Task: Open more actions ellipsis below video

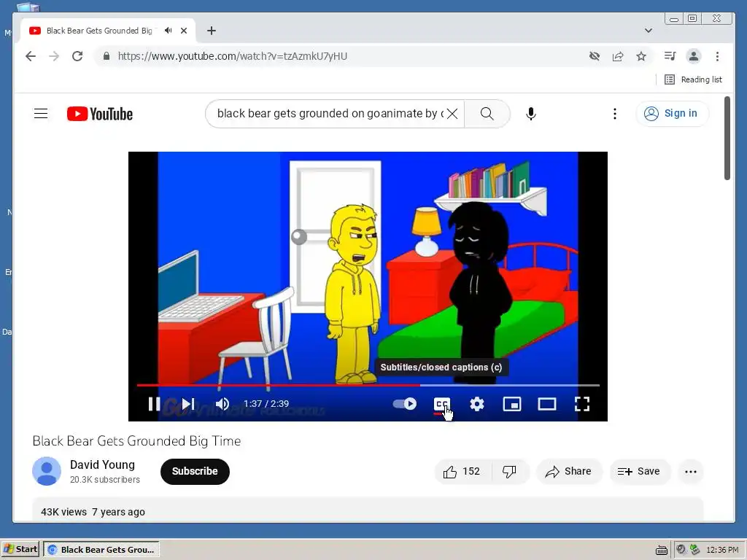Action: pos(691,472)
